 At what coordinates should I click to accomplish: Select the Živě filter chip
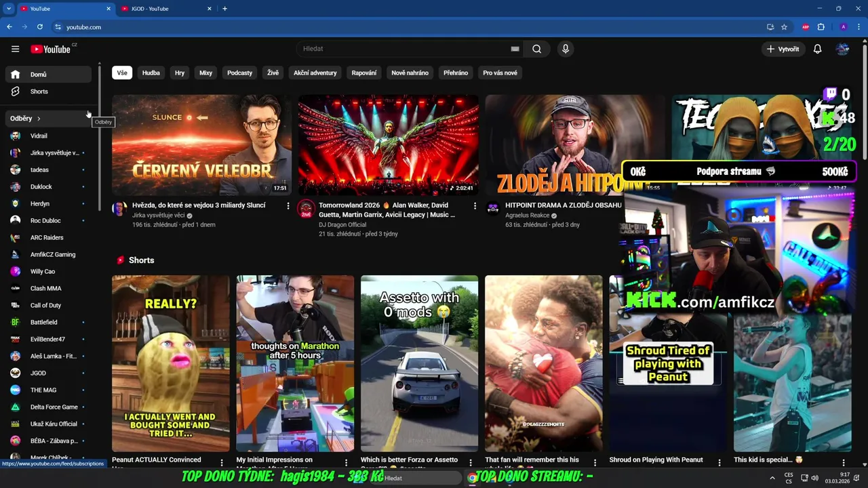[273, 73]
